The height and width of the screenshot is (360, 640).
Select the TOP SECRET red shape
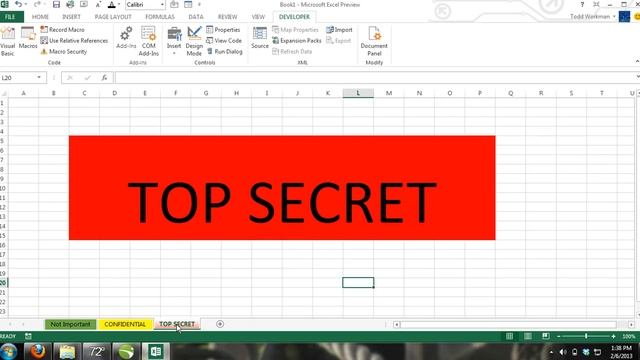tap(282, 188)
